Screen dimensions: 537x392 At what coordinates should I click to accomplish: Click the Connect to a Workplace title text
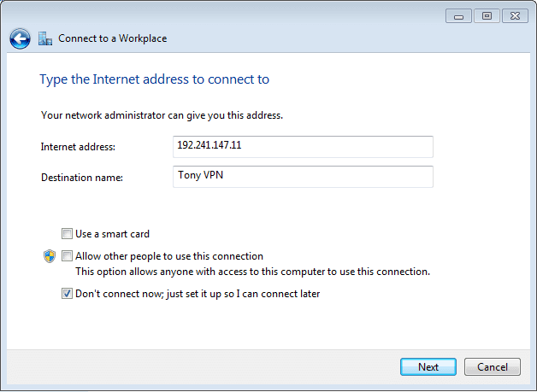pos(112,38)
